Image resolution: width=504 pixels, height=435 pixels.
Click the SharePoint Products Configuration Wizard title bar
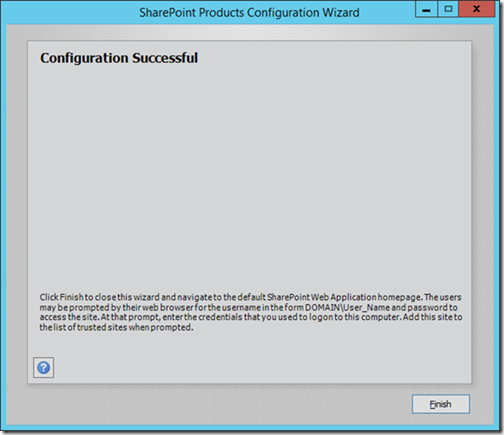(249, 13)
